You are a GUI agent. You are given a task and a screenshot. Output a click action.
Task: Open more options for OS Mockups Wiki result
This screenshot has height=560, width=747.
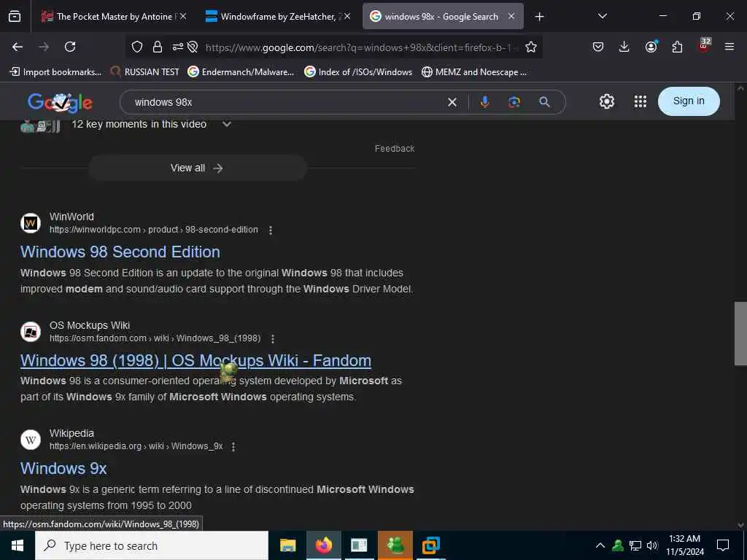pyautogui.click(x=273, y=338)
